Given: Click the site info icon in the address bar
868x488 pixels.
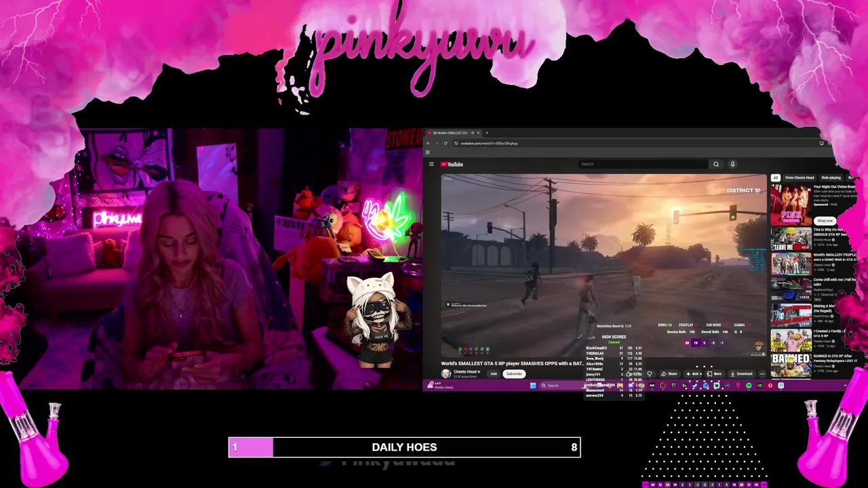Looking at the screenshot, I should [456, 143].
